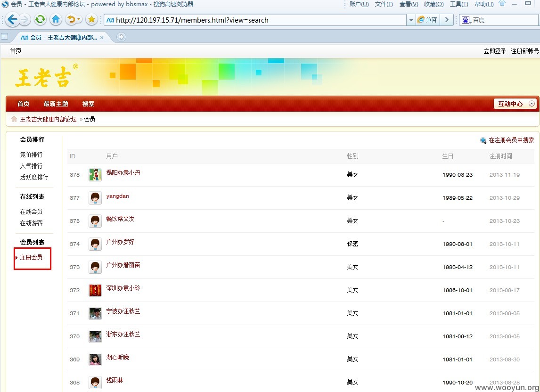Select the 搜索 navigation tab
The image size is (540, 392).
click(x=88, y=104)
